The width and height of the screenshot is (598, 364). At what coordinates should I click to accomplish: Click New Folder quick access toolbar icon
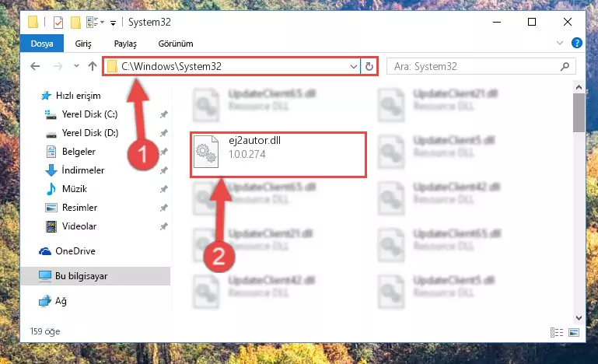coord(75,23)
